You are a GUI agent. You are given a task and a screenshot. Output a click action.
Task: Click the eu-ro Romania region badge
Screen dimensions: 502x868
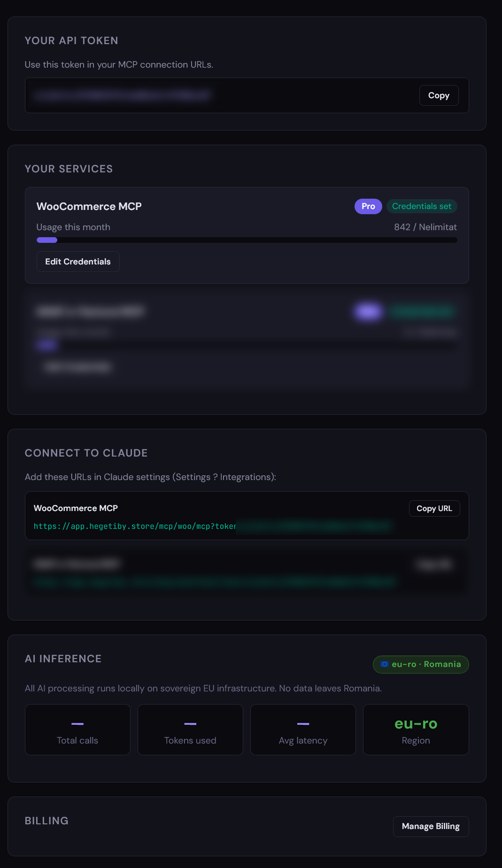point(420,664)
